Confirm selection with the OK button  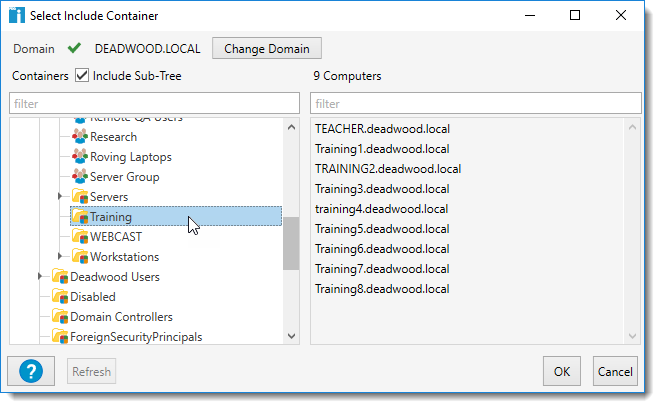(x=561, y=372)
